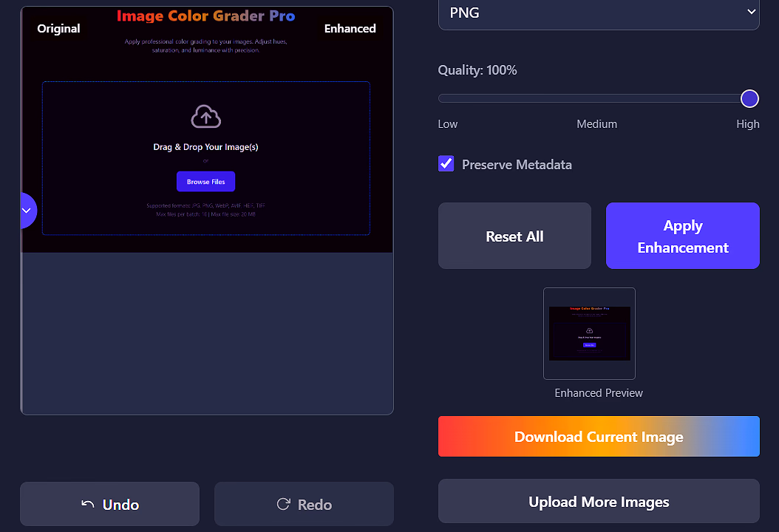Image resolution: width=779 pixels, height=532 pixels.
Task: Click the Enhanced label on comparison view
Action: [350, 29]
